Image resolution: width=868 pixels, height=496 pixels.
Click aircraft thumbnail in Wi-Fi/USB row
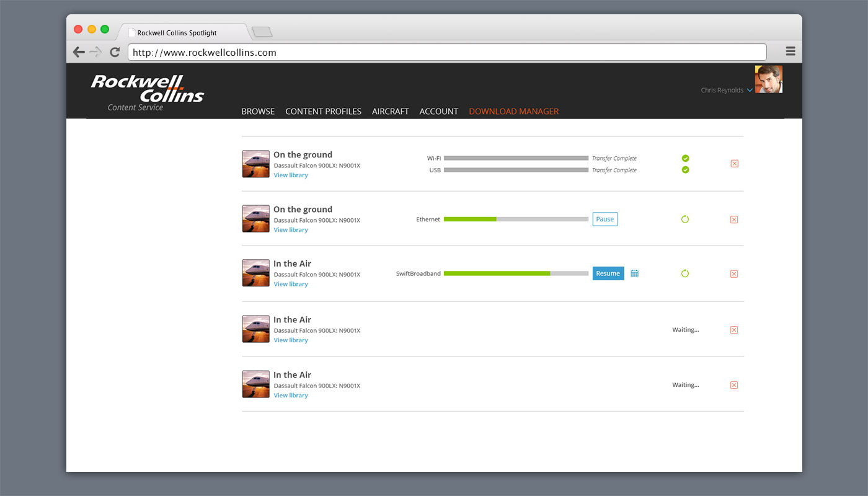coord(255,164)
